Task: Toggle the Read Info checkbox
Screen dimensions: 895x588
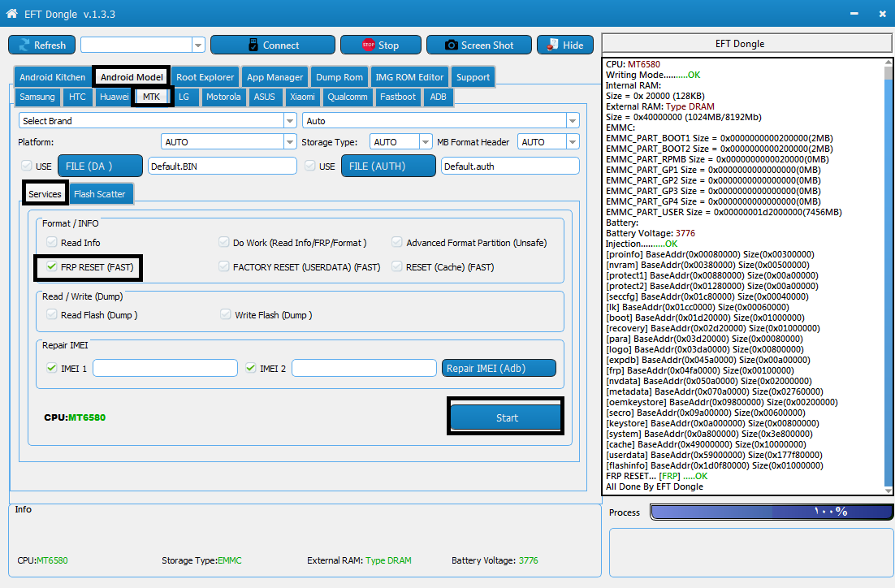Action: coord(52,242)
